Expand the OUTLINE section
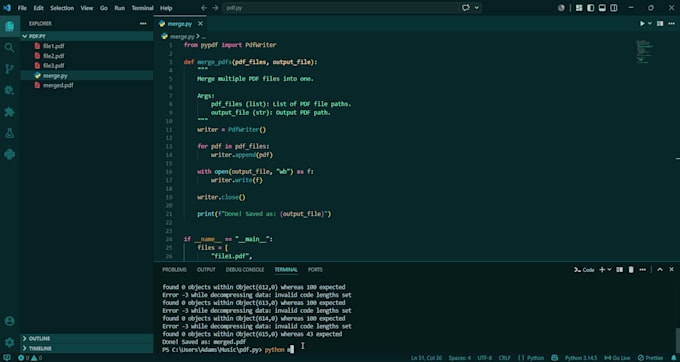The height and width of the screenshot is (362, 680). (87, 339)
